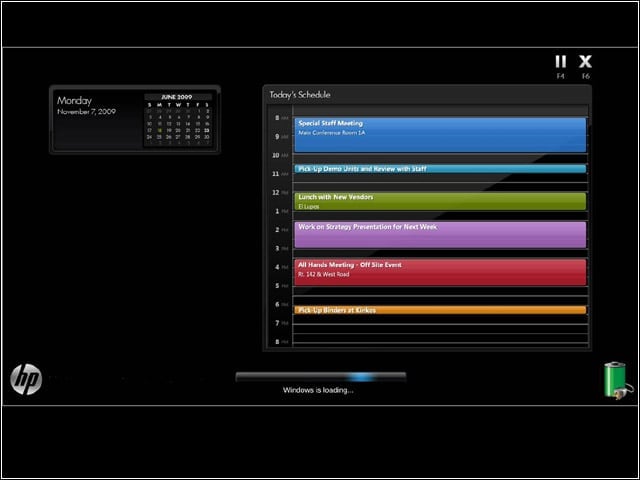Open All Hands Meeting Off Site Event
This screenshot has height=480, width=640.
point(440,272)
